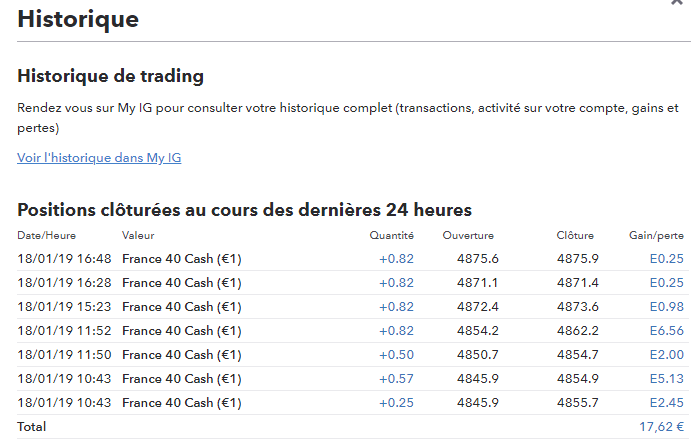Close the Historique panel with X
This screenshot has height=448, width=691.
(677, 3)
